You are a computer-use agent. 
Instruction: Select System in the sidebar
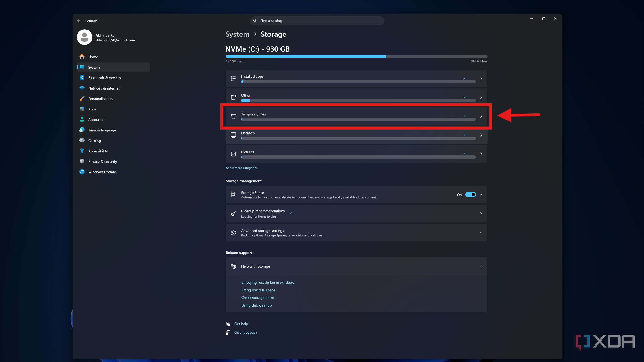pos(113,67)
